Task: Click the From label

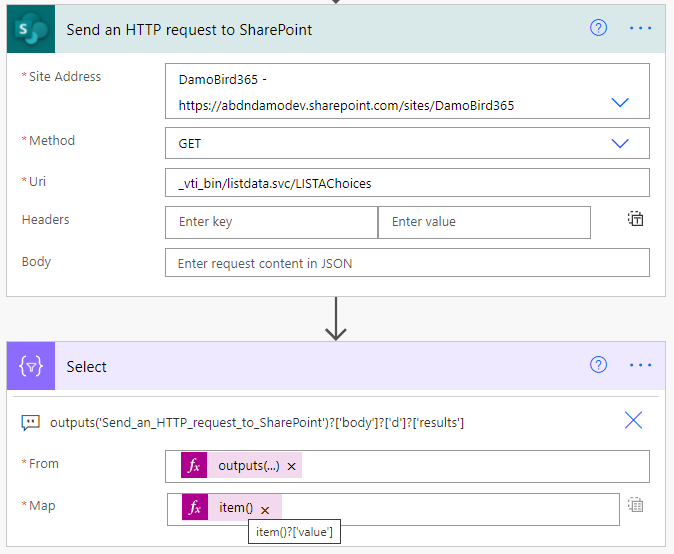Action: pyautogui.click(x=43, y=464)
